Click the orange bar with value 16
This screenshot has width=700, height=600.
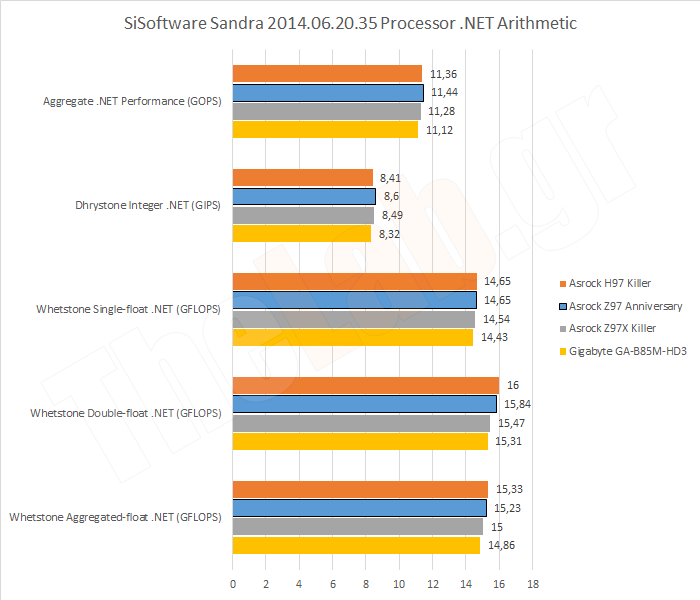click(365, 386)
